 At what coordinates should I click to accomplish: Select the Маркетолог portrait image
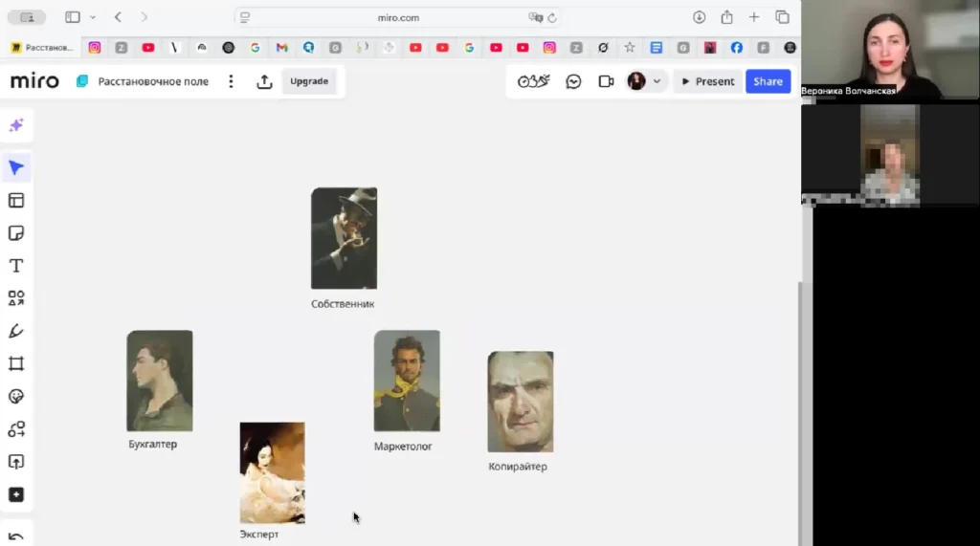tap(407, 381)
